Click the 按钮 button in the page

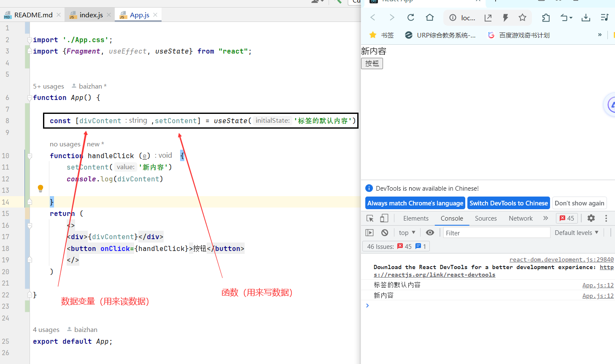point(372,63)
